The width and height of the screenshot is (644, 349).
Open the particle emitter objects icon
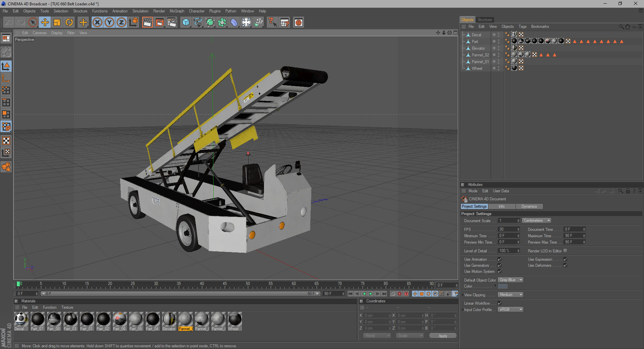pos(258,22)
